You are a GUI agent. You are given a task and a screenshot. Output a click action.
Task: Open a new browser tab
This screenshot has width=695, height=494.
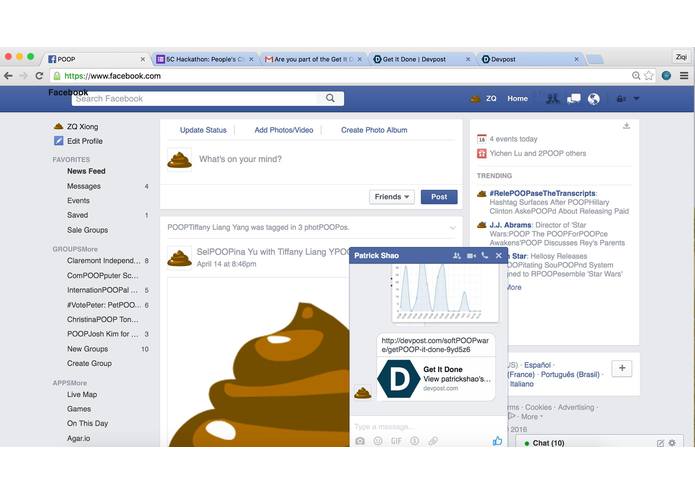pyautogui.click(x=595, y=59)
